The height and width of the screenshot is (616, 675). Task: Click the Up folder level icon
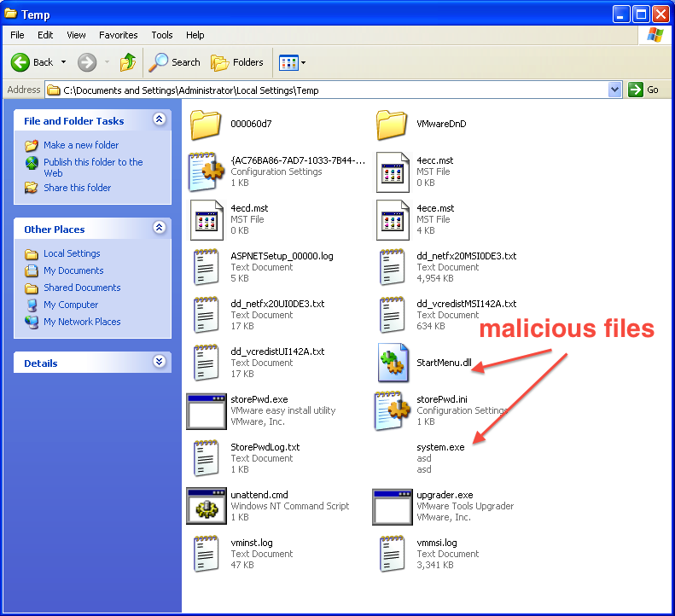[128, 62]
